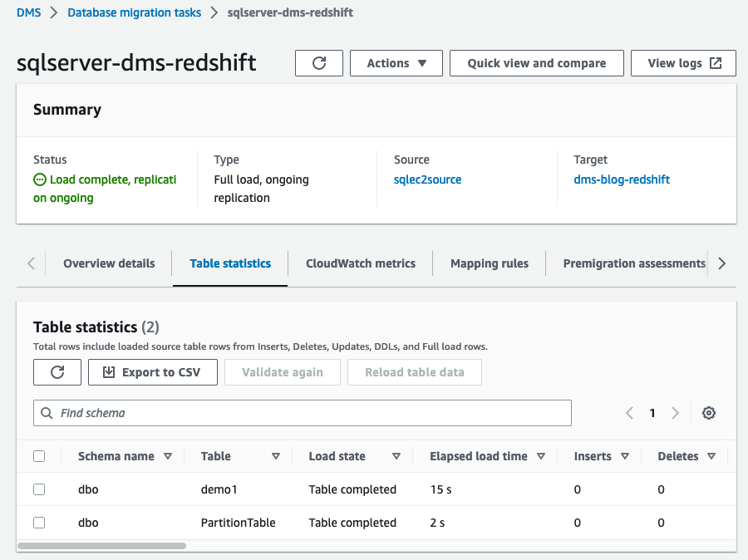The height and width of the screenshot is (560, 748).
Task: Refresh the migration task status
Action: click(319, 62)
